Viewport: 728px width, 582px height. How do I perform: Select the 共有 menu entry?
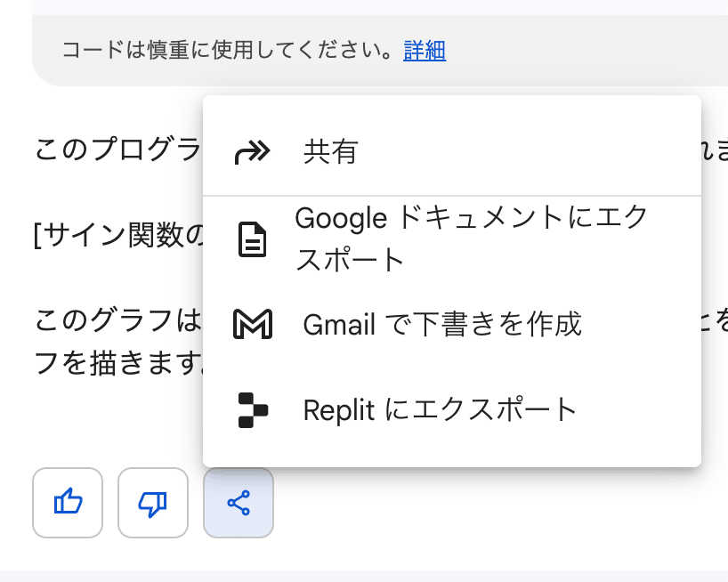(x=452, y=152)
